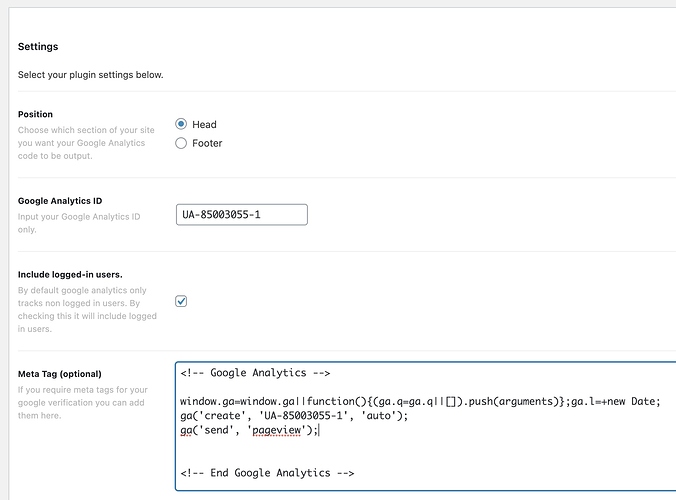Click the 'If you require meta tags' description
Image resolution: width=676 pixels, height=500 pixels.
[83, 403]
